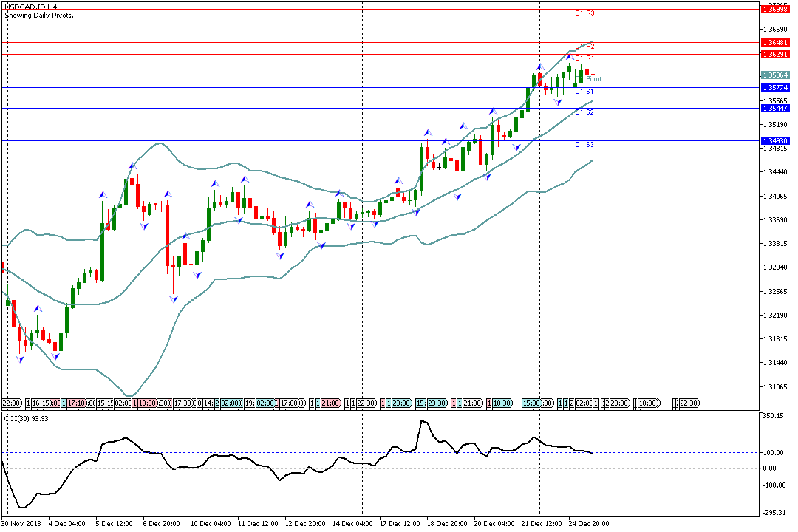Select the current price tag 1.35964
The image size is (798, 532).
(774, 75)
